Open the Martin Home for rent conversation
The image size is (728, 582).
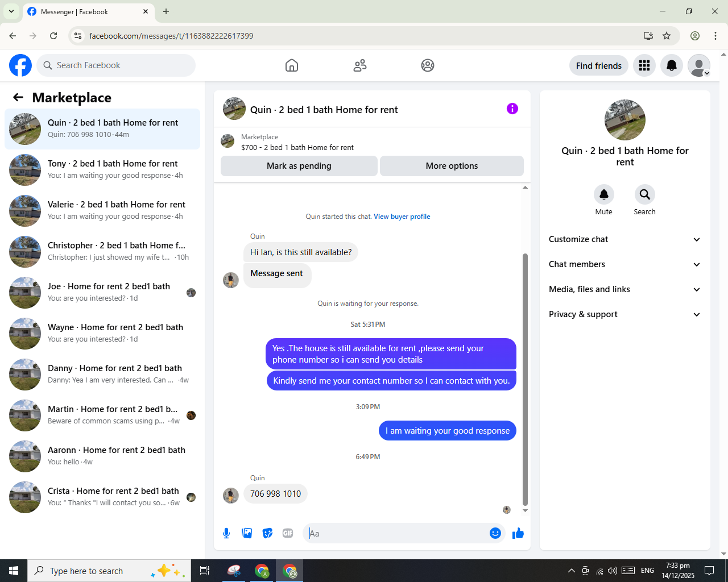102,415
